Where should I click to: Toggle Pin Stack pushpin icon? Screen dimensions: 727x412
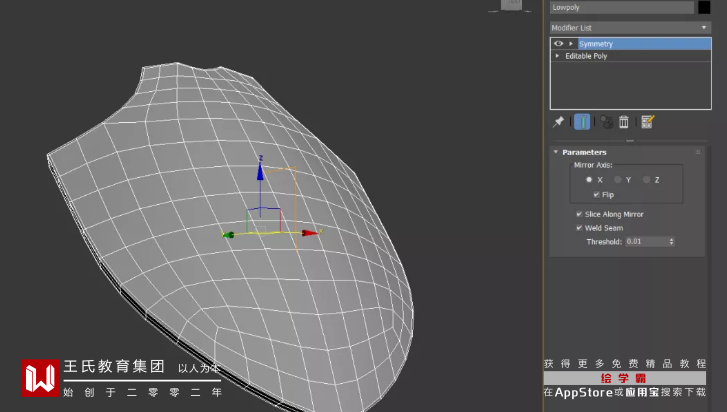pos(558,122)
